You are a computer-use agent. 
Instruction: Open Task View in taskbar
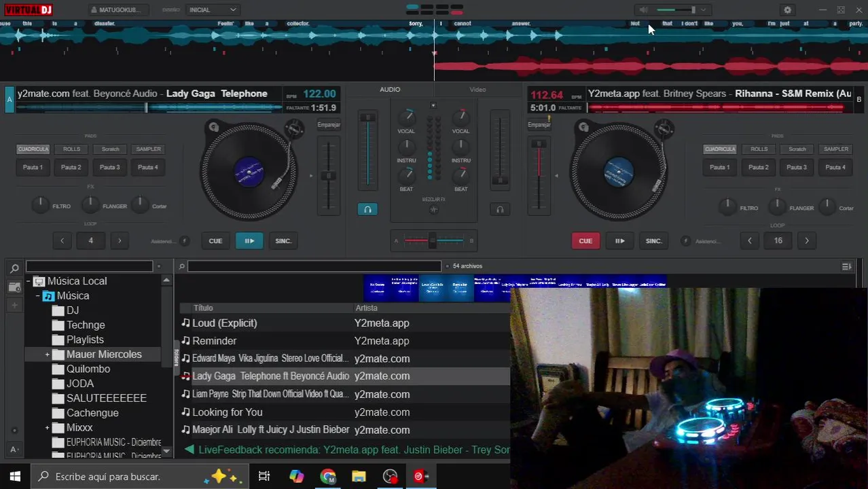pos(264,477)
